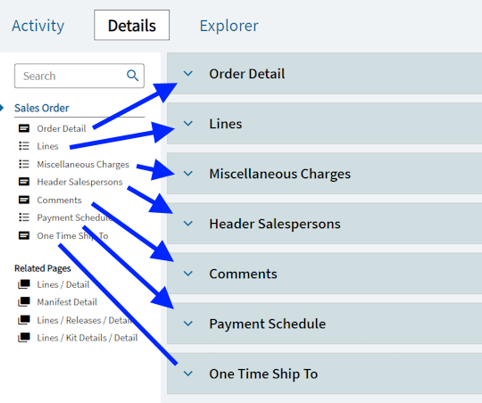Open the Lines / Detail related page
The width and height of the screenshot is (482, 403).
coord(63,284)
